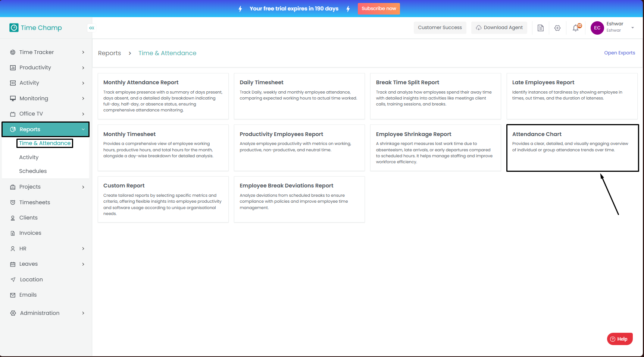Open the notifications bell icon
The width and height of the screenshot is (644, 357).
click(x=576, y=28)
